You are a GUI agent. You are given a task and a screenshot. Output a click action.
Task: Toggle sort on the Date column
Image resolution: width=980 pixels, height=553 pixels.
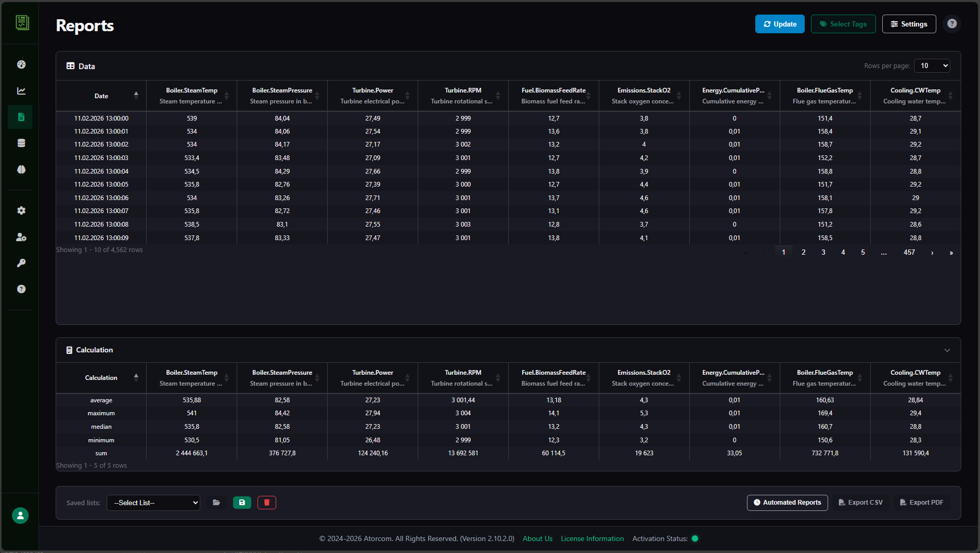click(136, 95)
